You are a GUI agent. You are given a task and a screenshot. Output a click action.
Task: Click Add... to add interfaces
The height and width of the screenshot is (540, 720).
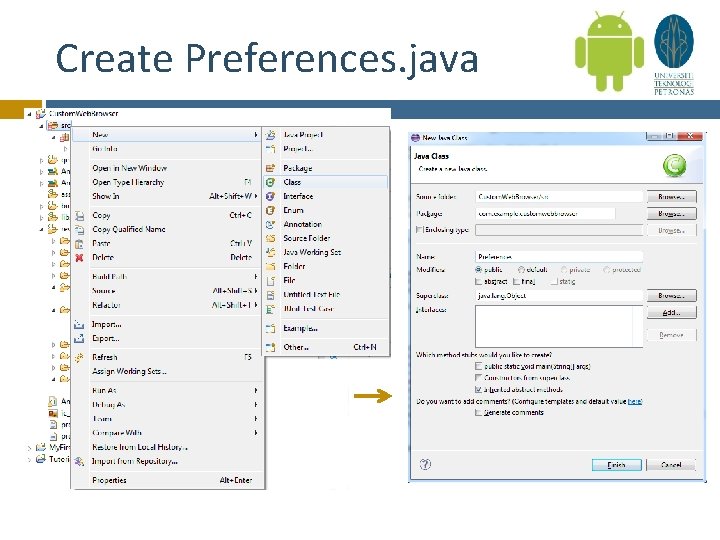coord(671,312)
